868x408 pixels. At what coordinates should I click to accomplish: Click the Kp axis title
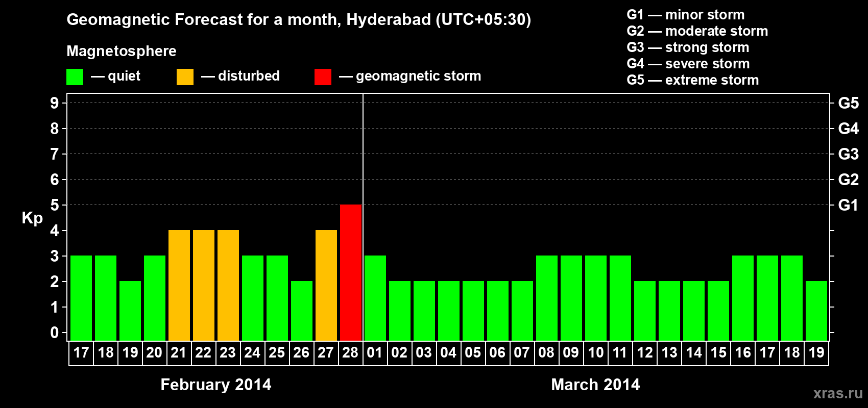click(x=32, y=218)
